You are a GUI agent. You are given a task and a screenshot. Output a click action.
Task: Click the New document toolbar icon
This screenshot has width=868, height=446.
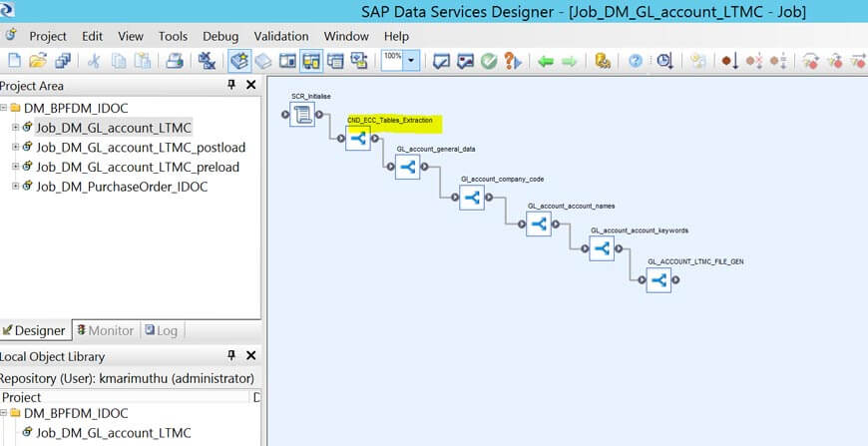(x=13, y=61)
